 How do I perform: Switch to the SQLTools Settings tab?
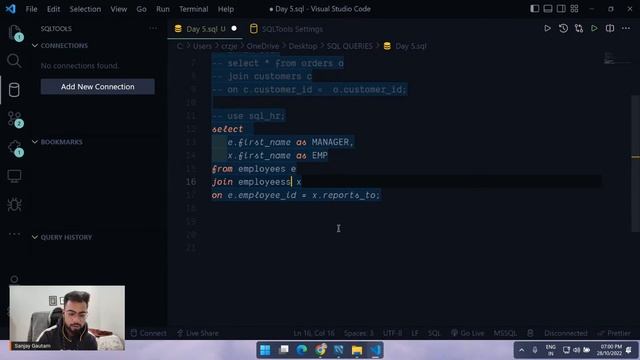[x=287, y=29]
